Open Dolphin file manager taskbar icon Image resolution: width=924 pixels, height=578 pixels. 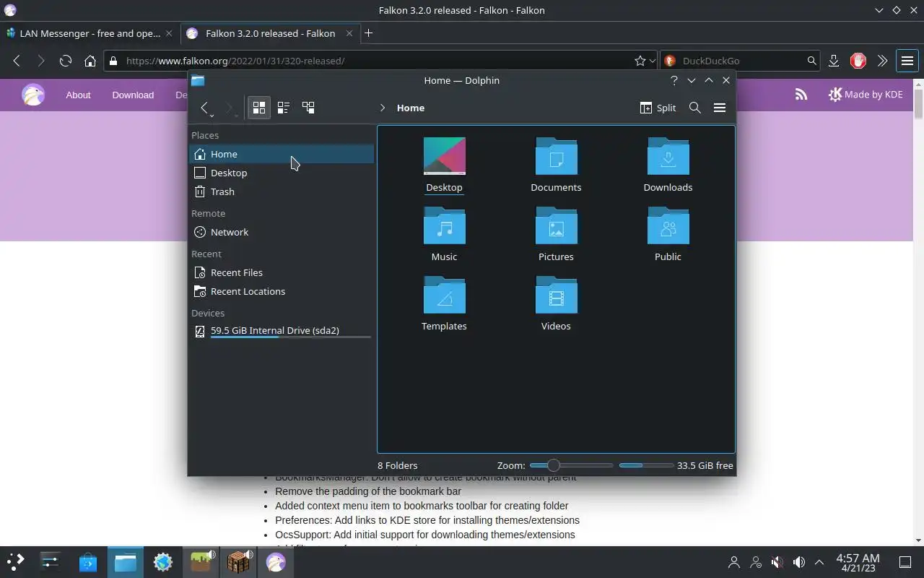(126, 561)
